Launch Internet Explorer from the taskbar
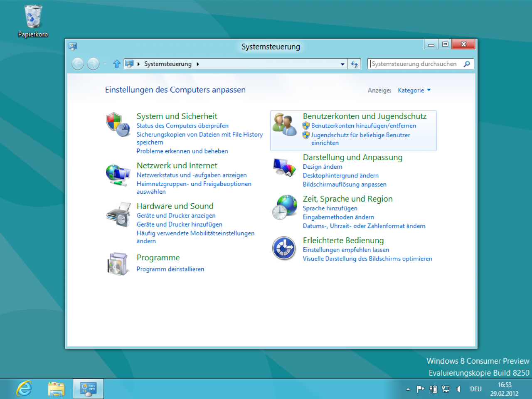The width and height of the screenshot is (532, 399). coord(24,389)
